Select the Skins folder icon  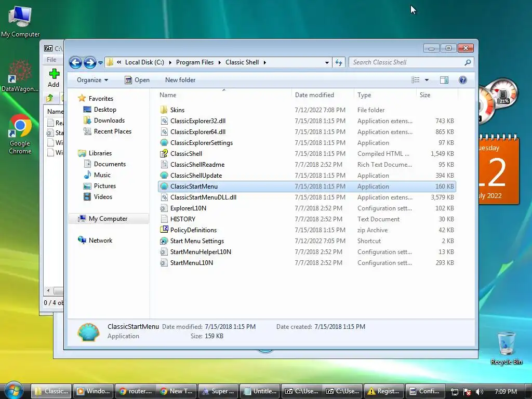tap(164, 110)
